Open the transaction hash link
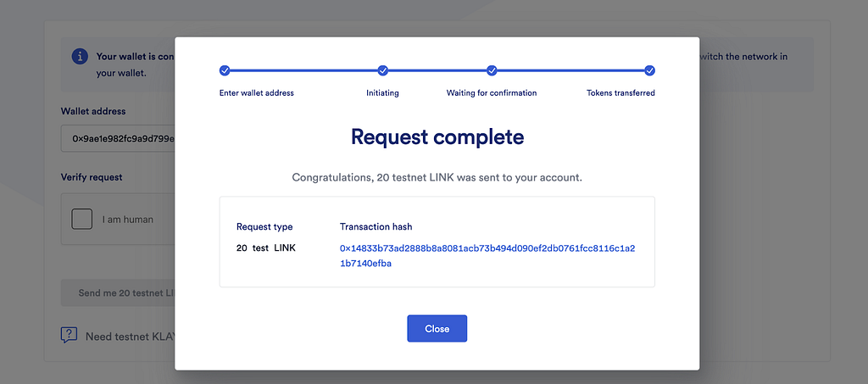868x384 pixels. click(x=487, y=256)
